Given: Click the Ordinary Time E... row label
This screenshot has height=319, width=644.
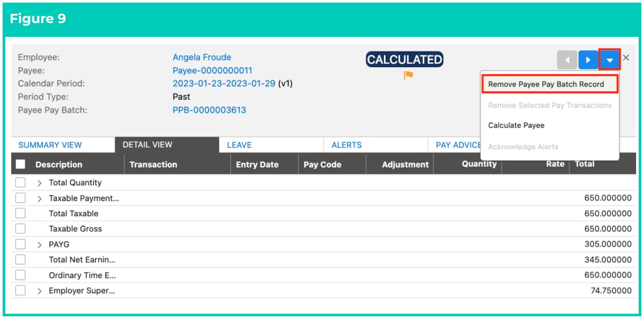Looking at the screenshot, I should tap(82, 275).
